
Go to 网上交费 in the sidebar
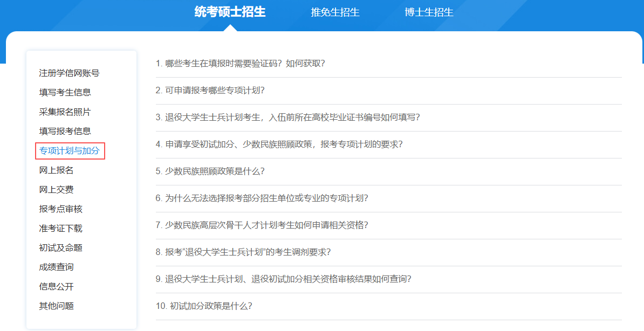coord(56,189)
